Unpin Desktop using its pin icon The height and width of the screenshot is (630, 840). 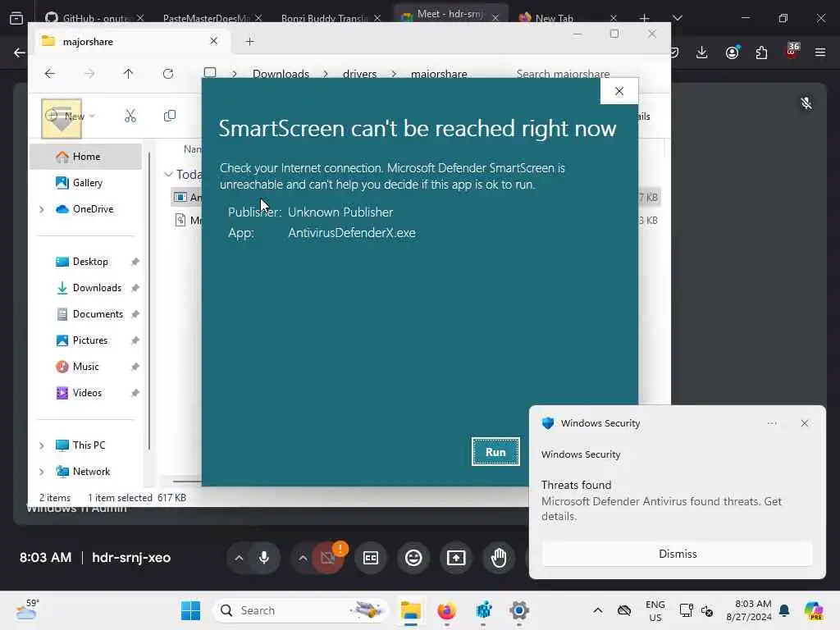point(135,262)
